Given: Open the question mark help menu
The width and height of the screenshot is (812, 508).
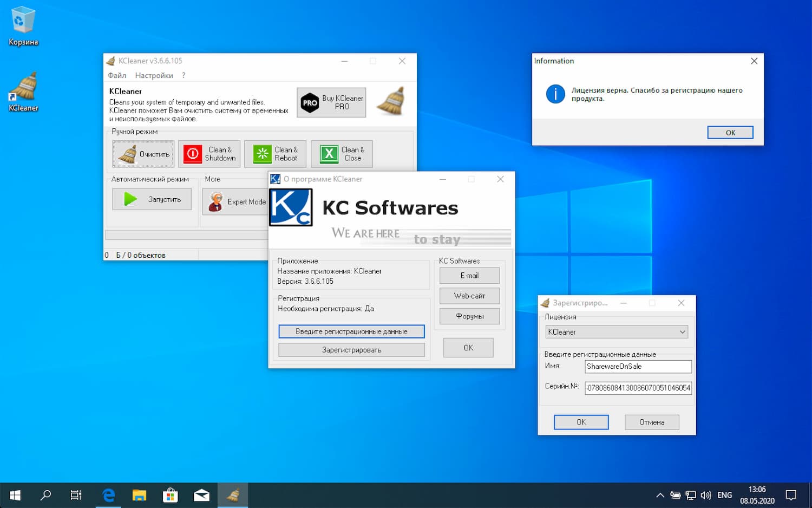Looking at the screenshot, I should tap(184, 75).
